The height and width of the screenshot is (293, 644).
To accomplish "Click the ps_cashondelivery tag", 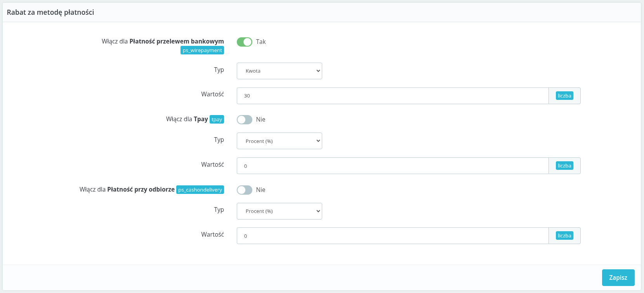I will pos(200,190).
